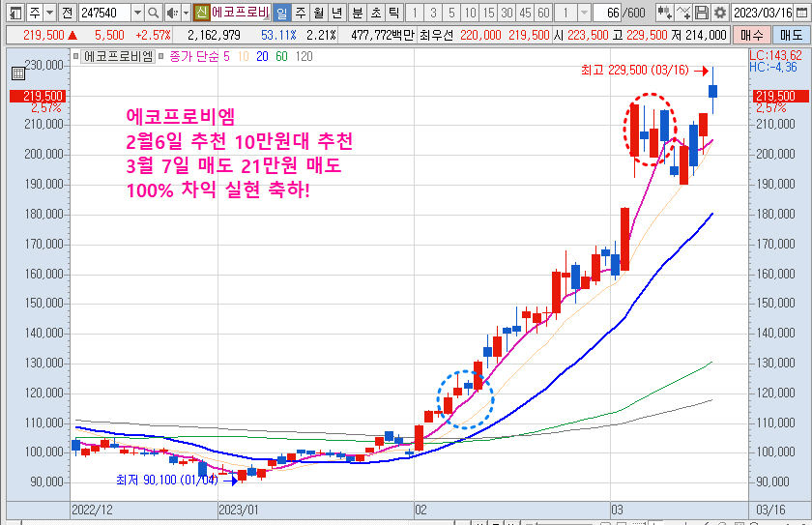The width and height of the screenshot is (812, 525).
Task: Click the 53.11% value in quote bar
Action: pos(278,35)
